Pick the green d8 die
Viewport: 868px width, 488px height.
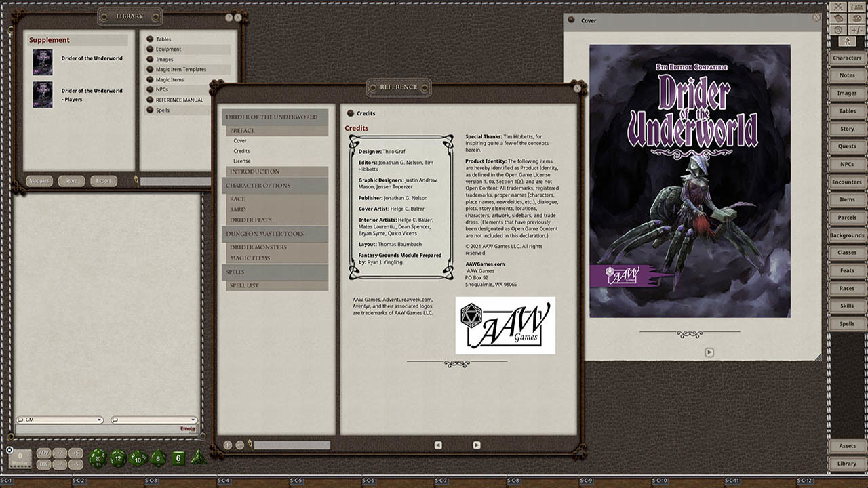point(158,458)
